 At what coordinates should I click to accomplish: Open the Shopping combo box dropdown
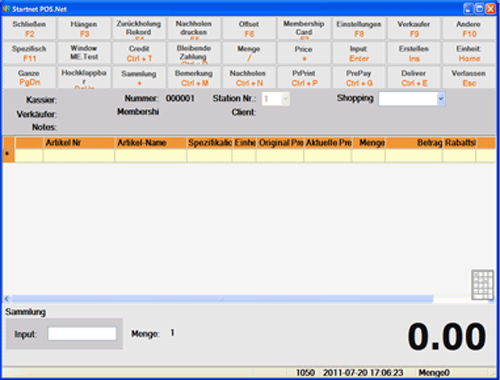[x=441, y=99]
